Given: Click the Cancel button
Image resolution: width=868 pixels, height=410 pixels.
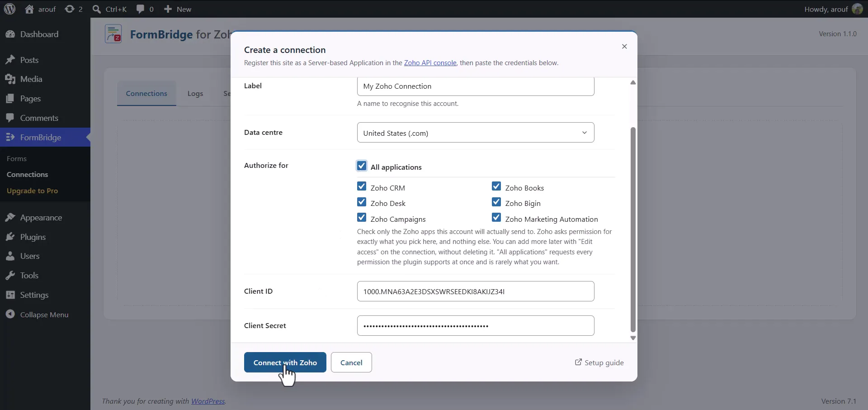Looking at the screenshot, I should click(351, 362).
